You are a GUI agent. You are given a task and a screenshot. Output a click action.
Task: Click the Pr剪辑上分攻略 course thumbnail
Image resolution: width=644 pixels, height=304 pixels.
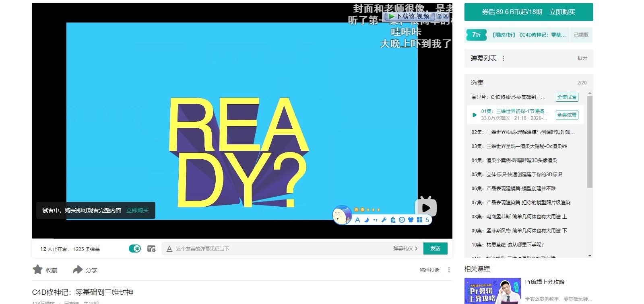pyautogui.click(x=493, y=291)
